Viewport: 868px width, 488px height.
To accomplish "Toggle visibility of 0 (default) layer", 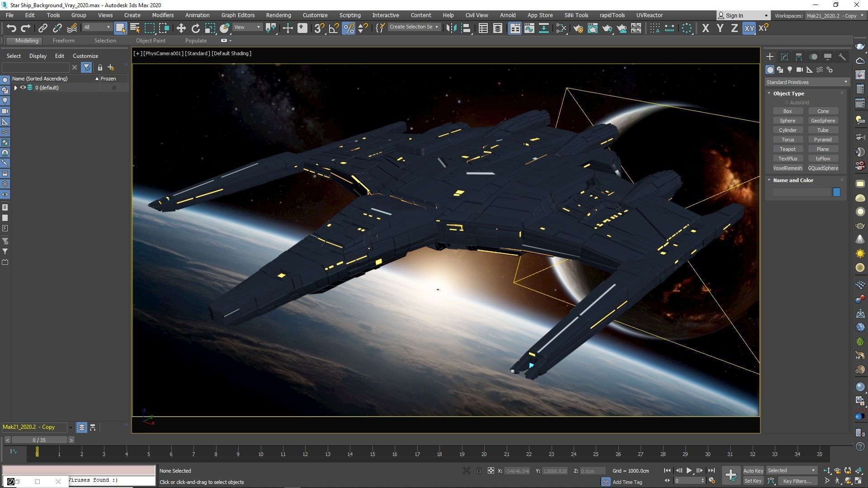I will 23,88.
